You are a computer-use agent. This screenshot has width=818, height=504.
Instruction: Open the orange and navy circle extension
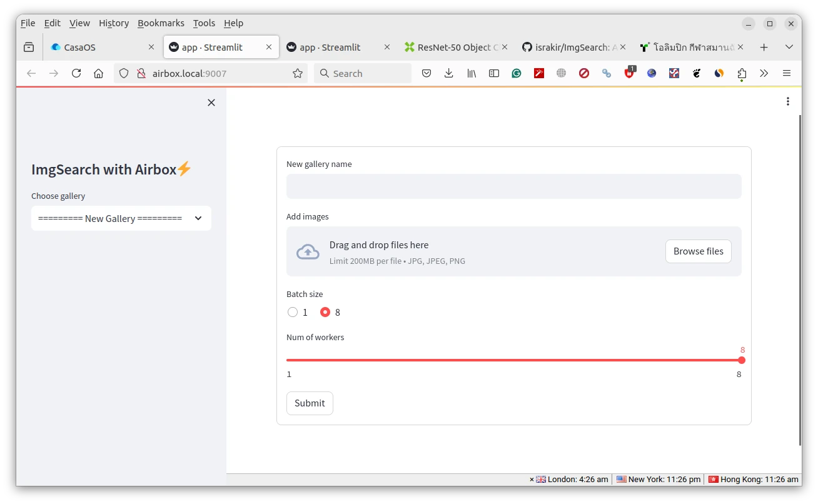click(x=719, y=73)
